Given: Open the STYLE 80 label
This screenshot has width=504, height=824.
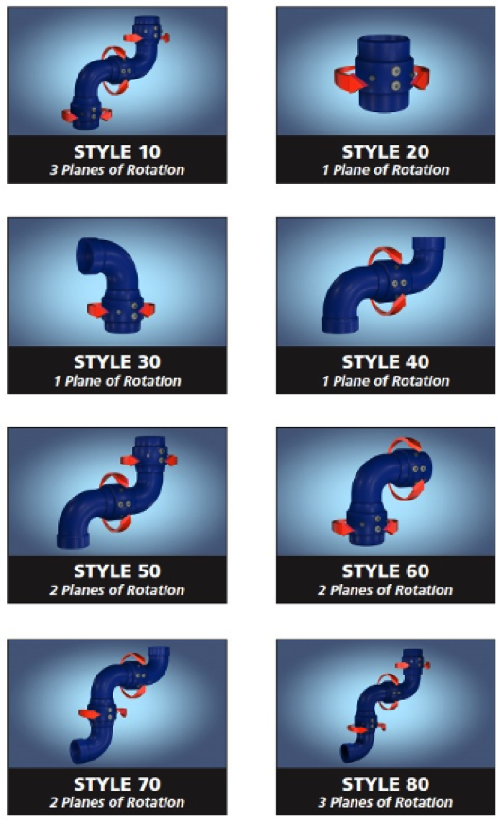Looking at the screenshot, I should (386, 784).
